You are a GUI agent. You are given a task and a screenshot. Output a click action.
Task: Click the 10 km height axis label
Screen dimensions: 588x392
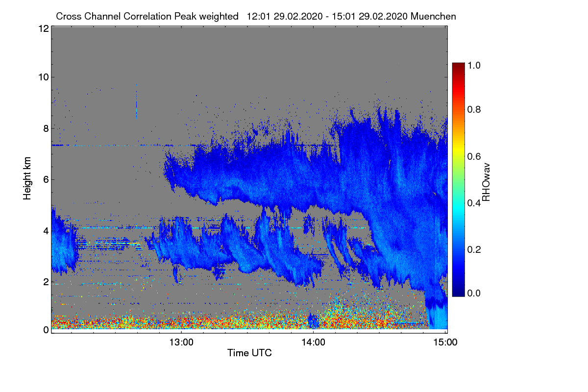click(44, 77)
